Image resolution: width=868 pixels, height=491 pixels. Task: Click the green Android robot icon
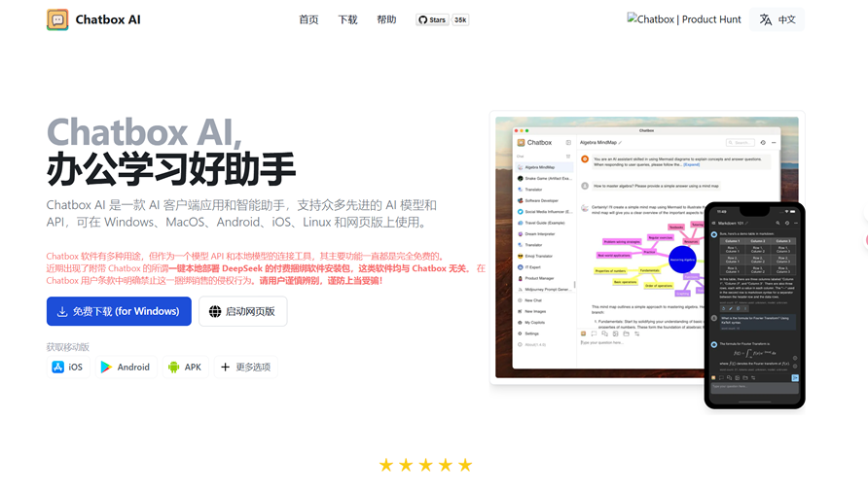174,368
